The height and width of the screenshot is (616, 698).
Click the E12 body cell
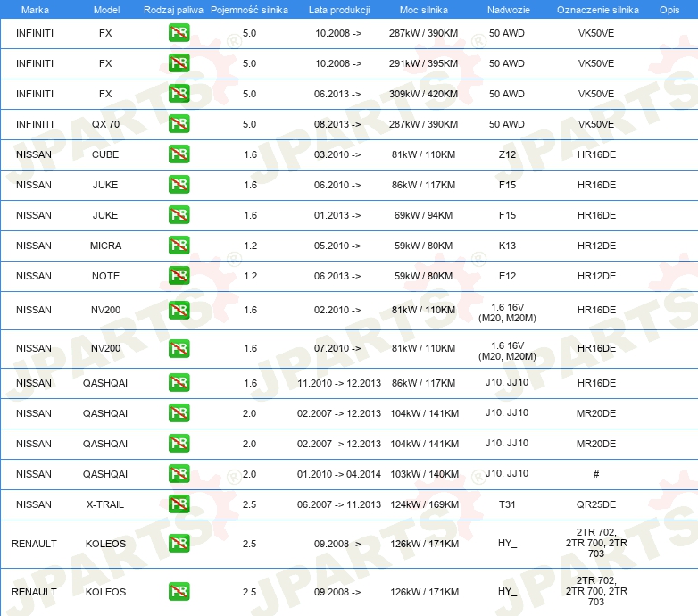click(507, 276)
